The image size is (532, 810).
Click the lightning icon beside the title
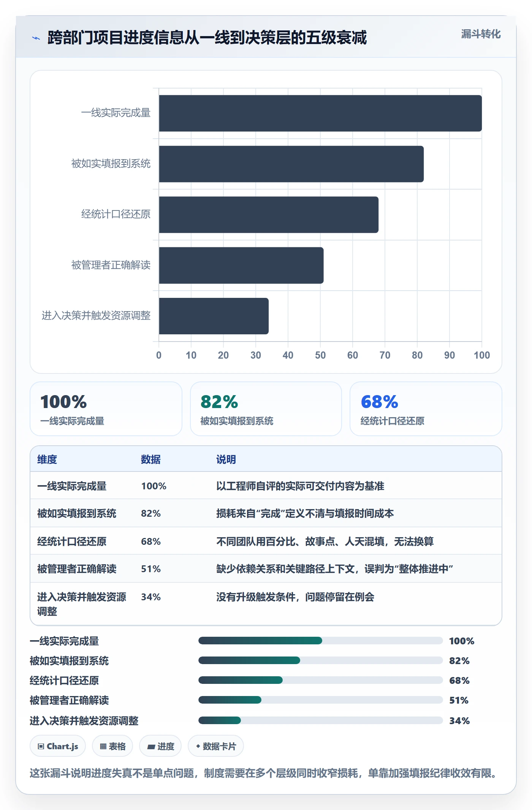point(36,38)
